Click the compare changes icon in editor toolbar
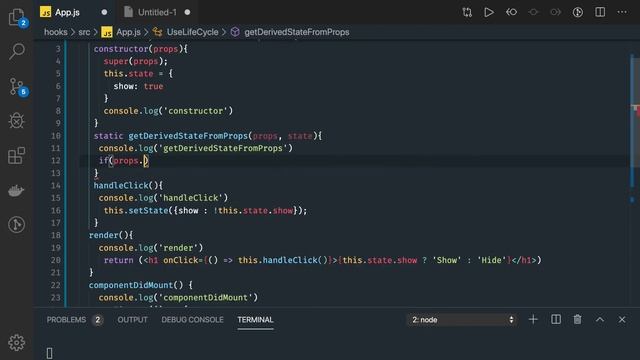This screenshot has height=360, width=640. [467, 12]
